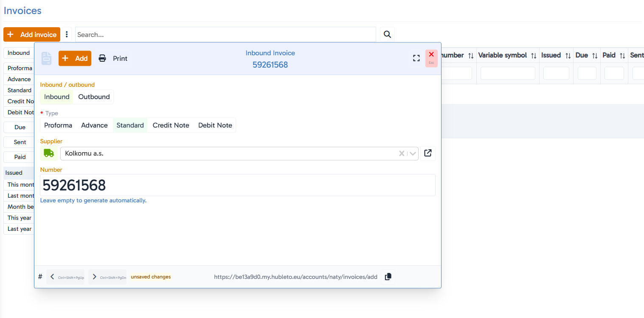
Task: Sort by Variable symbol column arrows
Action: click(x=534, y=56)
